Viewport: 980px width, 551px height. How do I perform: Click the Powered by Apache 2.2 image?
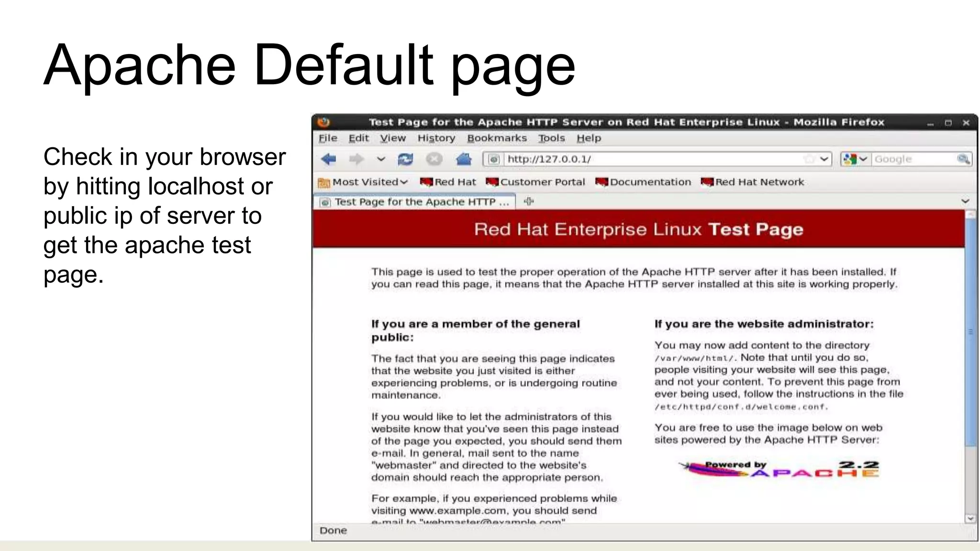(x=779, y=469)
